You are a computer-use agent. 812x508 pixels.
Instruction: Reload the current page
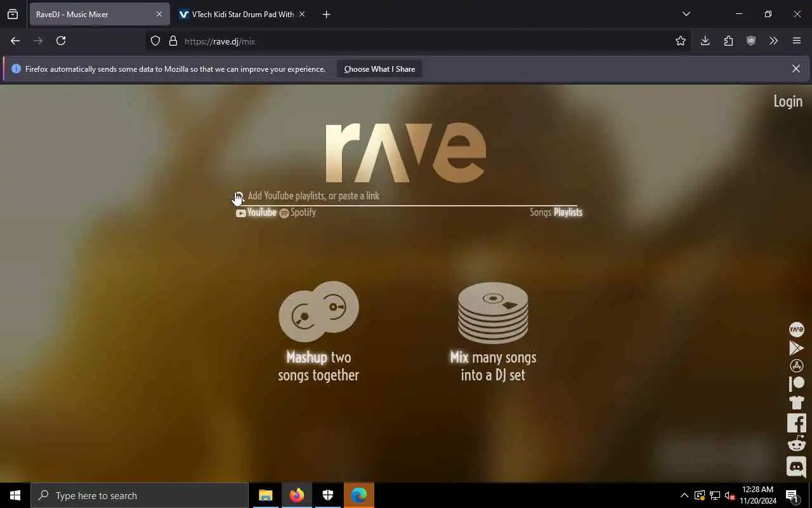(61, 41)
